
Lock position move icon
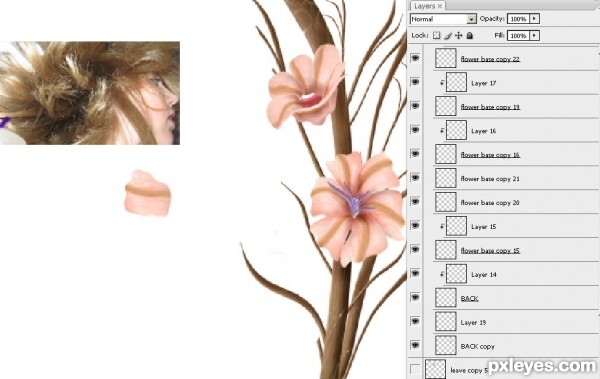click(x=458, y=36)
